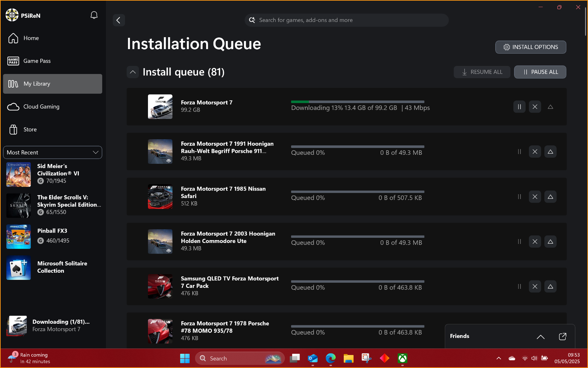This screenshot has height=368, width=588.
Task: Pop out the Friends panel
Action: (x=562, y=336)
